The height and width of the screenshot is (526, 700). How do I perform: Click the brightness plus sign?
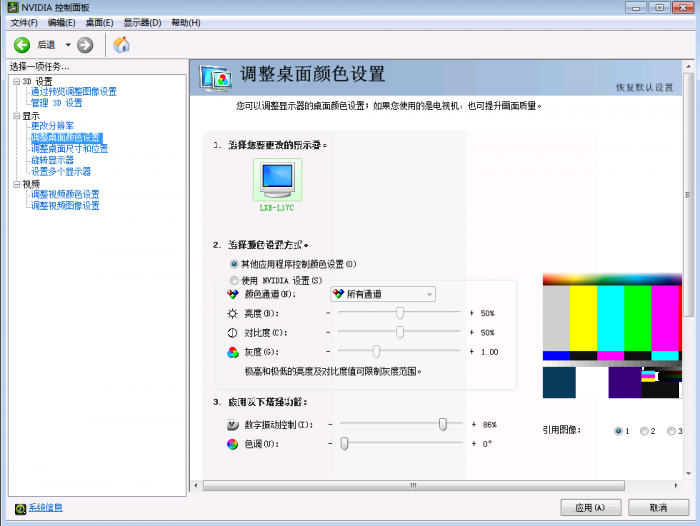[471, 313]
